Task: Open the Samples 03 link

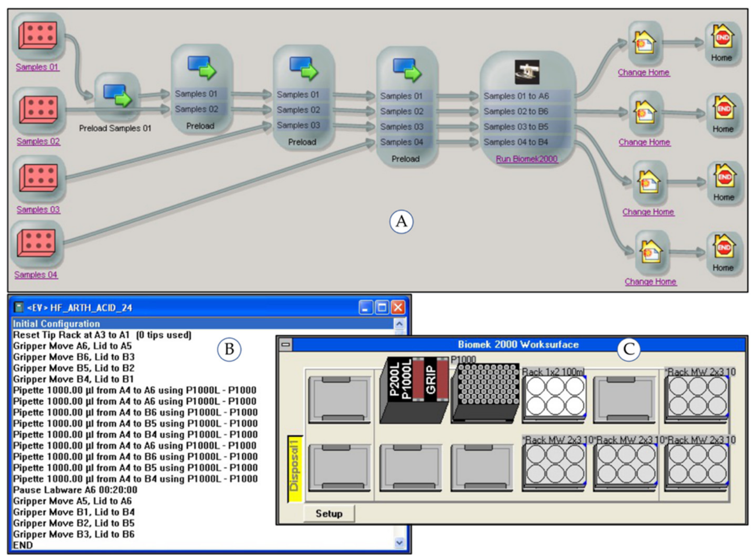Action: 38,210
